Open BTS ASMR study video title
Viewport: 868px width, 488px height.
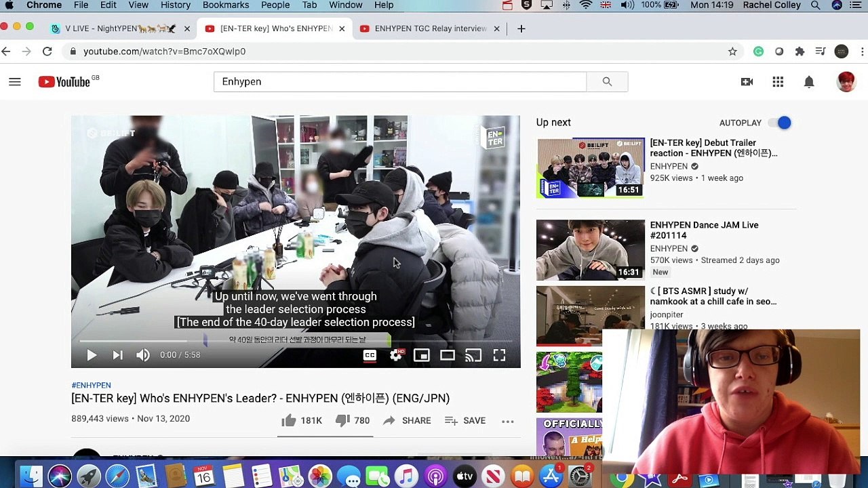point(713,296)
